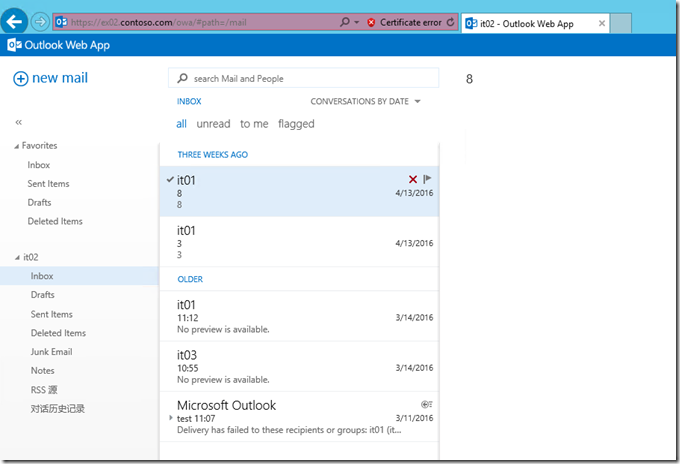The image size is (680, 464).
Task: Open the Microsoft Outlook delivery failure message
Action: pyautogui.click(x=299, y=417)
